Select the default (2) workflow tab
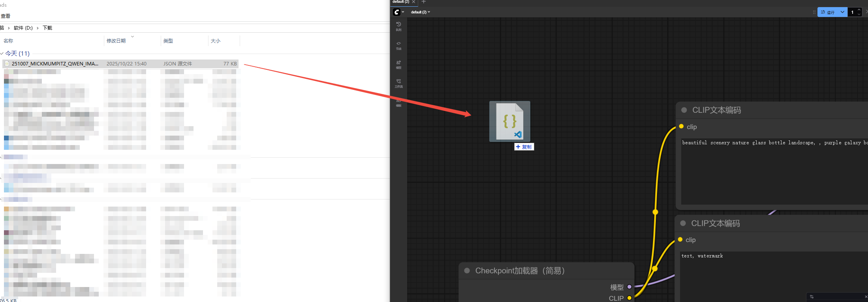 click(x=400, y=2)
